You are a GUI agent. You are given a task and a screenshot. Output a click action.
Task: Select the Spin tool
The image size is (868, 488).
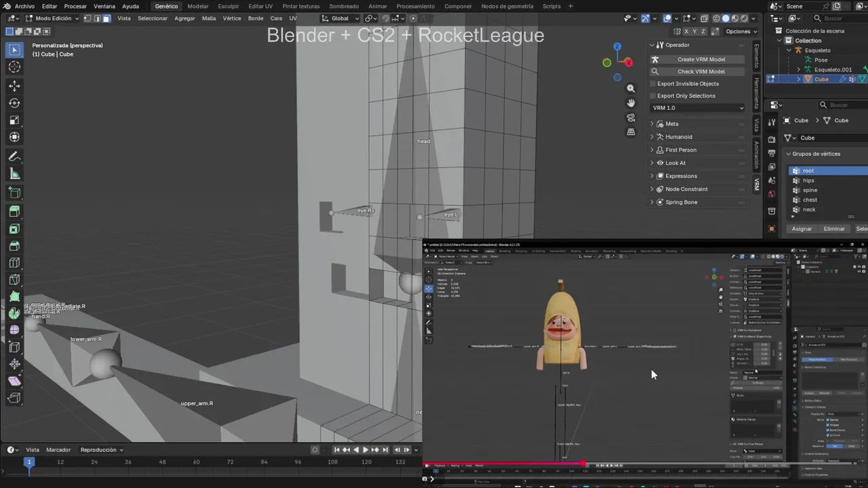tap(14, 314)
